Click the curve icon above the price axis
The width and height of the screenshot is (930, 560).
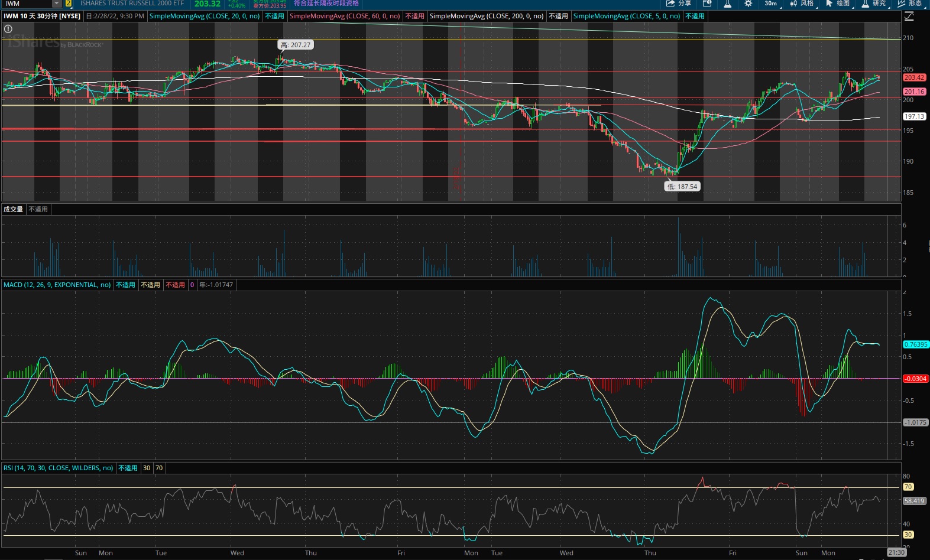click(909, 17)
